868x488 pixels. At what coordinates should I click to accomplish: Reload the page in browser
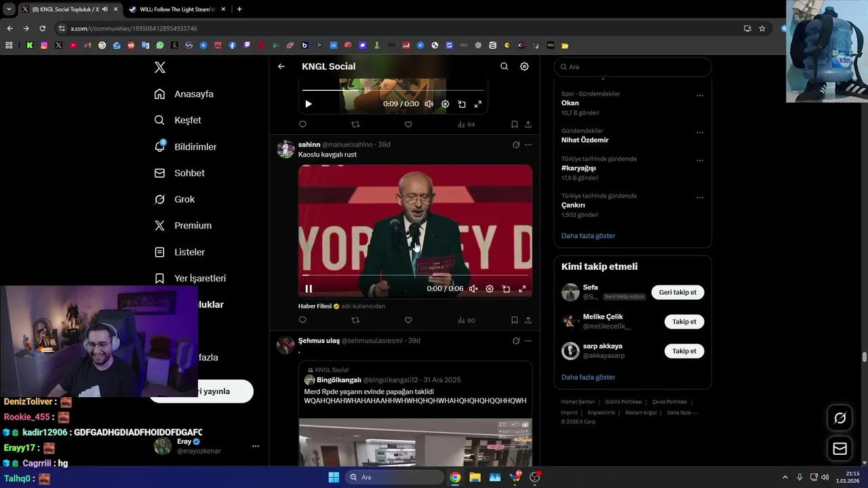click(42, 28)
